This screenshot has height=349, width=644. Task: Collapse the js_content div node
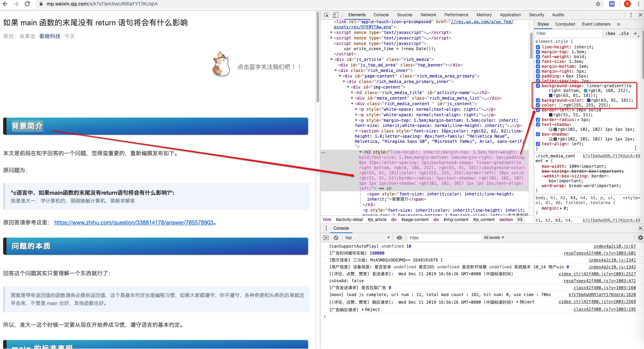[x=352, y=104]
